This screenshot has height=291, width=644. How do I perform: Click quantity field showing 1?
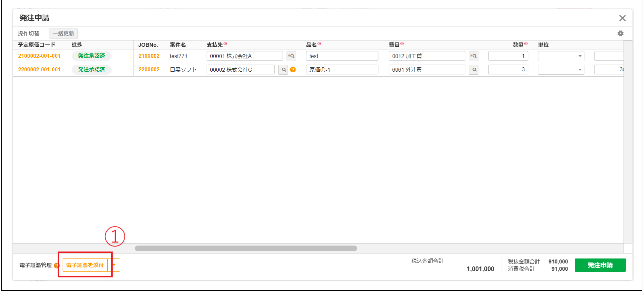(508, 56)
